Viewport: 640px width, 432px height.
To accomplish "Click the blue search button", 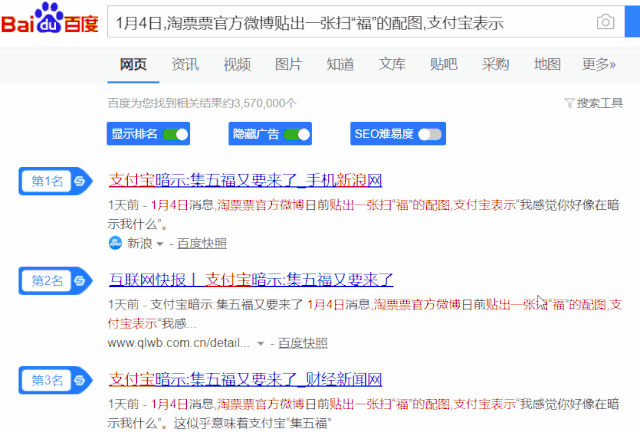I will pyautogui.click(x=632, y=22).
